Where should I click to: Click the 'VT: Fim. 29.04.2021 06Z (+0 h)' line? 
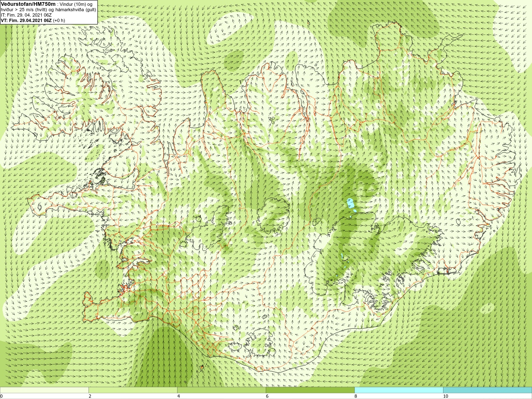tap(33, 20)
